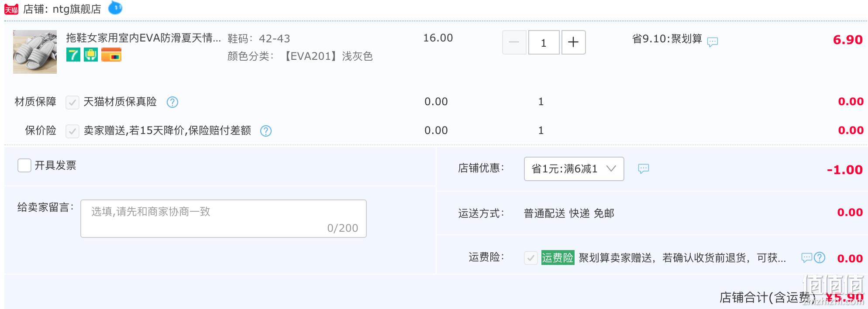This screenshot has height=309, width=868.
Task: Click the blue Wangwang chat icon
Action: pos(115,8)
